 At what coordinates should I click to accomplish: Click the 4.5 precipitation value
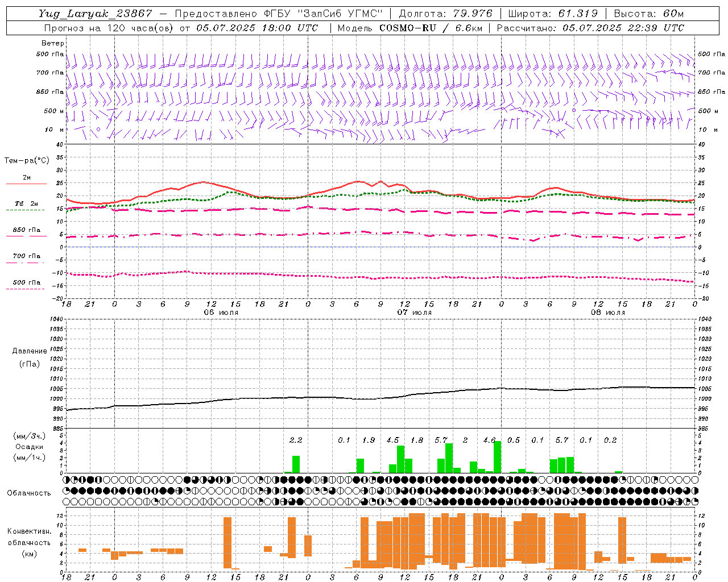[392, 440]
